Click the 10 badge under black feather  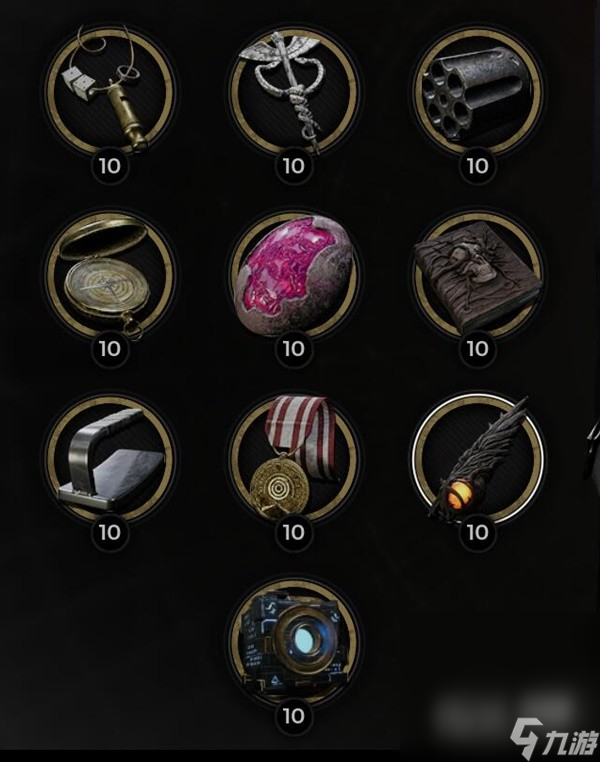click(x=477, y=533)
